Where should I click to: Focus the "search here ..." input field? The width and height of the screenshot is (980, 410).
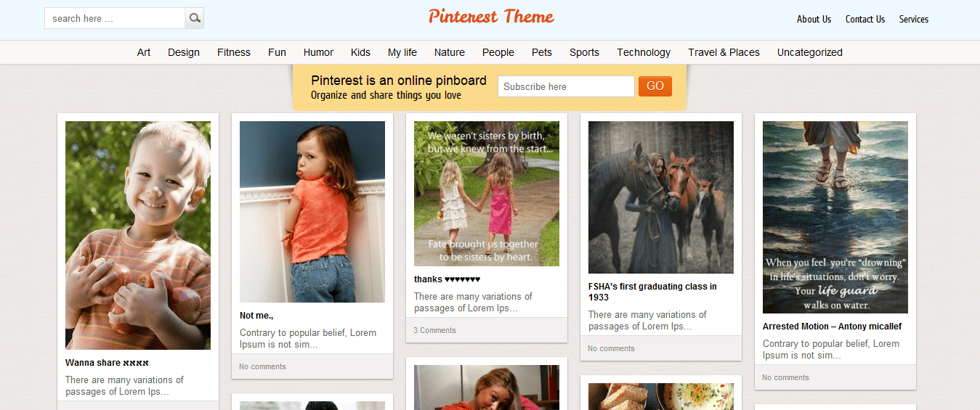click(115, 18)
